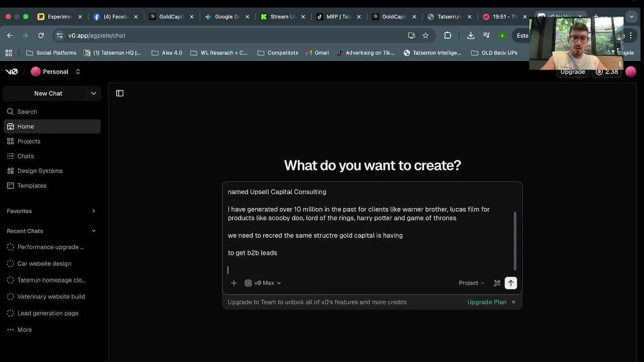Reload the page
This screenshot has width=644, height=362.
tap(41, 35)
